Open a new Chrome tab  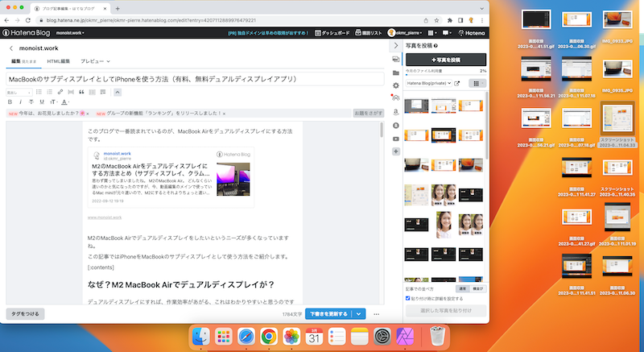[118, 8]
